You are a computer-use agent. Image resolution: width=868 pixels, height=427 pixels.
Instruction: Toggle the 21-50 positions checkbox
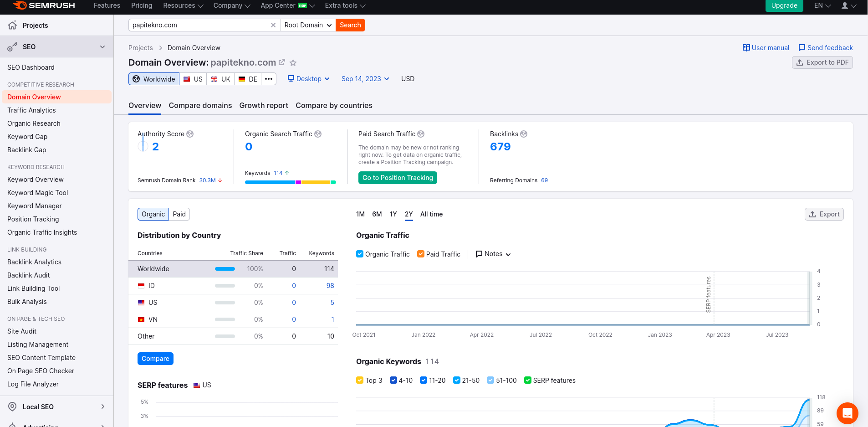[457, 380]
